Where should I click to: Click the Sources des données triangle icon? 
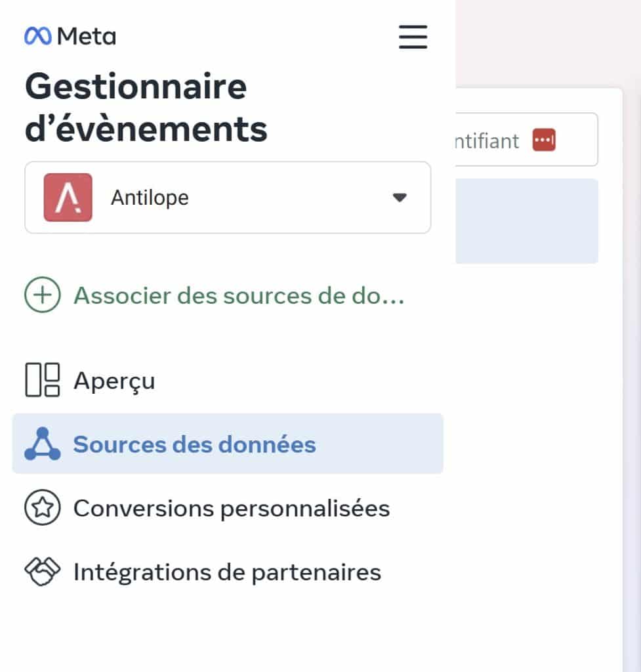click(x=43, y=444)
